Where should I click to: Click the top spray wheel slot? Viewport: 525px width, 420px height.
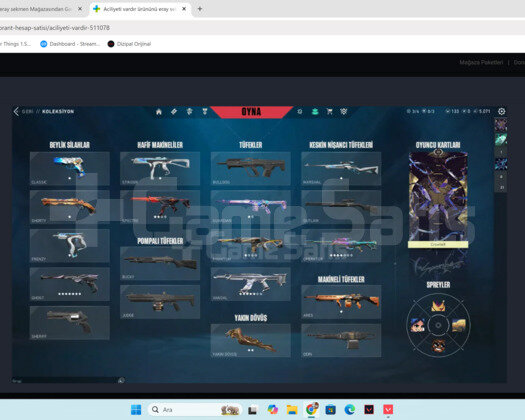pyautogui.click(x=438, y=305)
